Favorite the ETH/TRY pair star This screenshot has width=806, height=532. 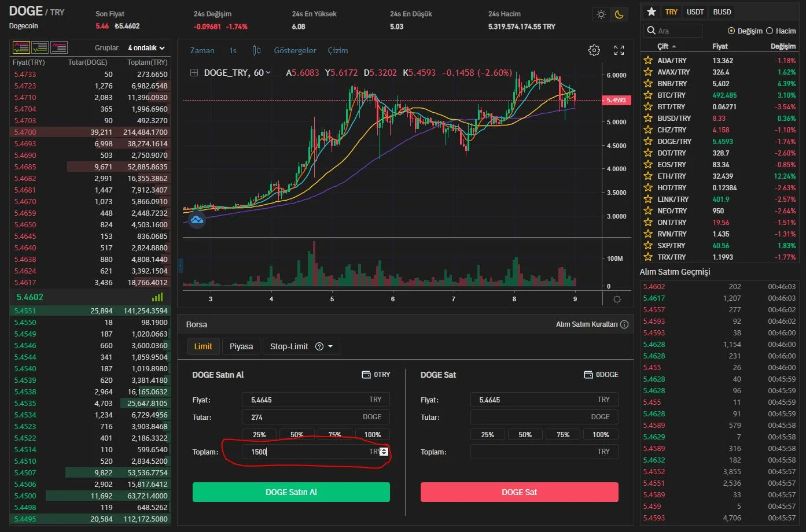click(648, 176)
